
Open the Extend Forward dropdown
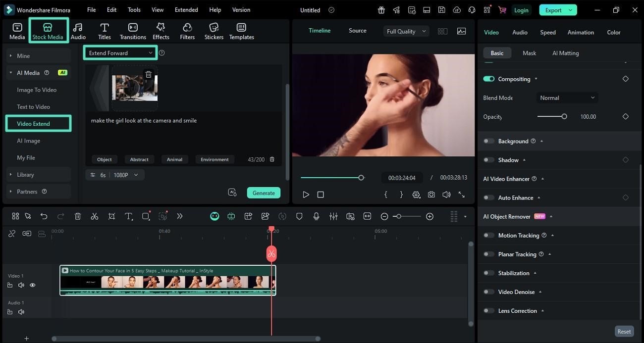[120, 52]
